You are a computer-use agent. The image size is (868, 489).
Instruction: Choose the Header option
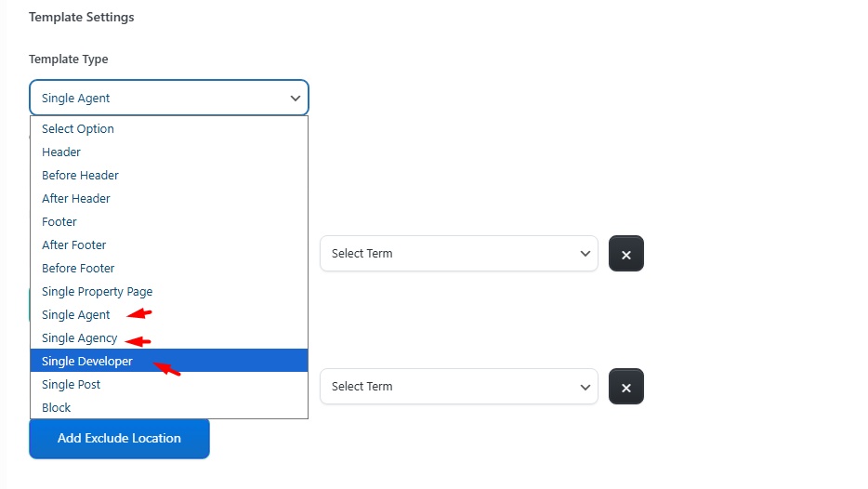pos(61,152)
